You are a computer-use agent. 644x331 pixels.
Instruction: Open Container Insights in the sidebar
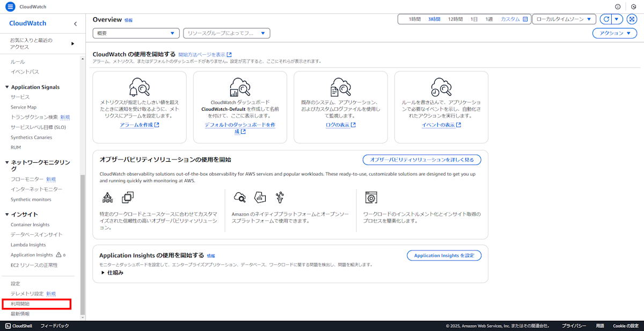point(30,225)
